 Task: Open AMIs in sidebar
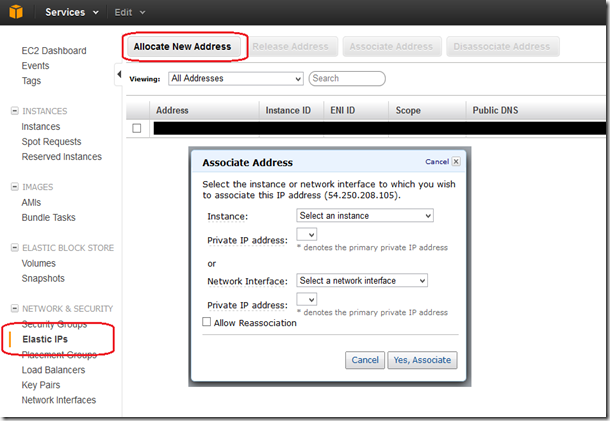[31, 203]
